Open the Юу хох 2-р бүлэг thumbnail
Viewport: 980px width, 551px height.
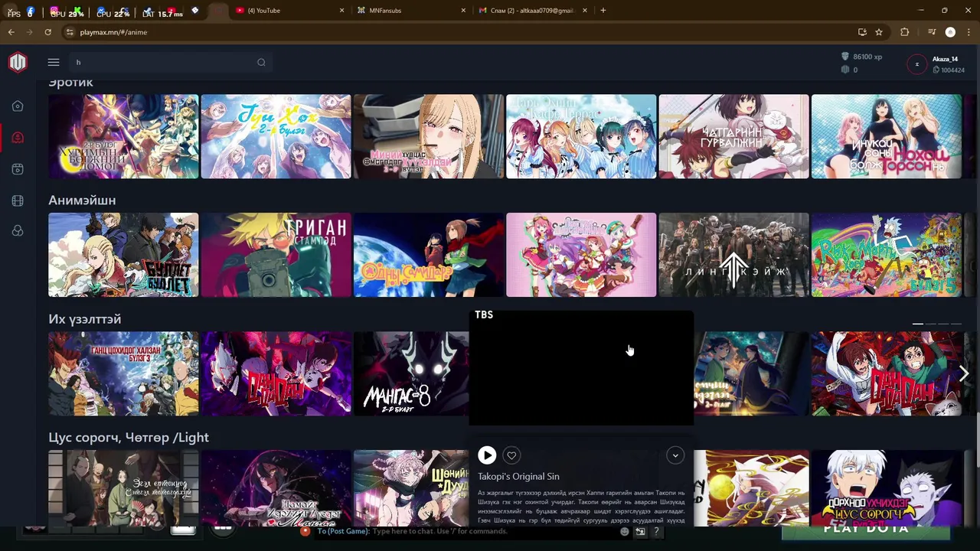tap(276, 136)
